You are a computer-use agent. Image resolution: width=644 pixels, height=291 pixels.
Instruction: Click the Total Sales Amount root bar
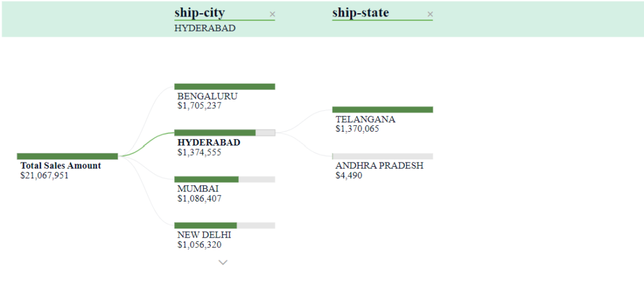click(67, 156)
